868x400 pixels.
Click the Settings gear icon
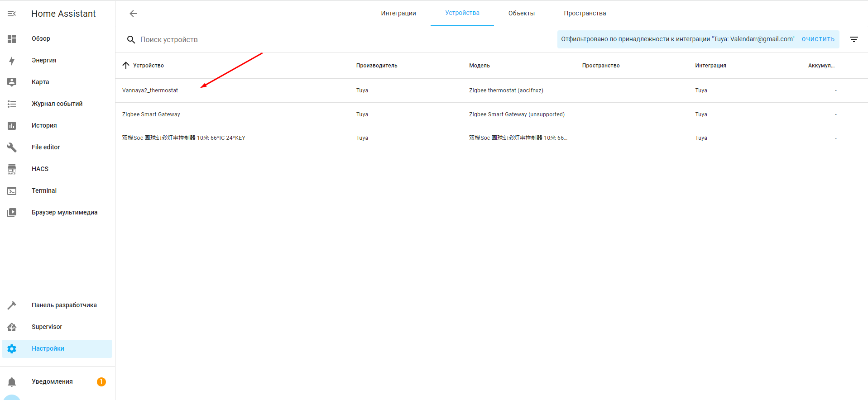pos(12,349)
